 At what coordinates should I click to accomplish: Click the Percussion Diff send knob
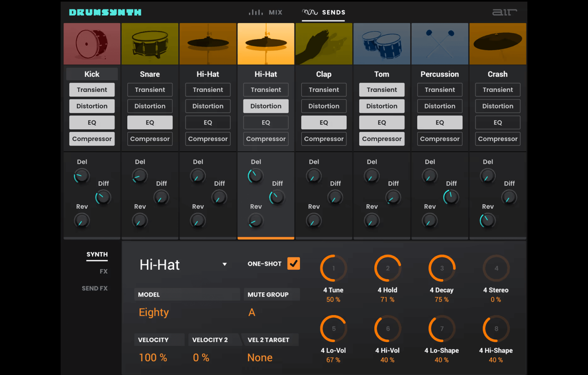(x=451, y=197)
